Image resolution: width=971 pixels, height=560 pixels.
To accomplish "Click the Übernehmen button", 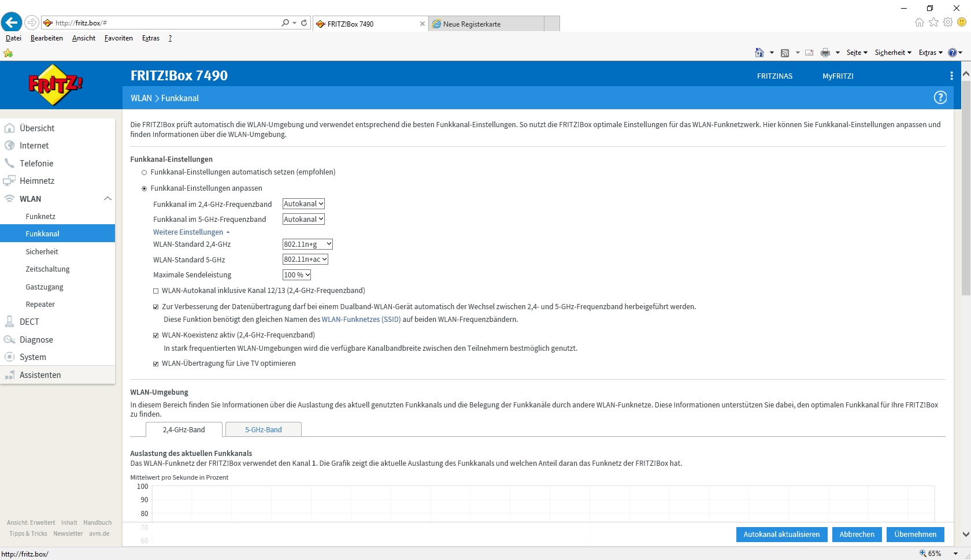I will click(916, 535).
